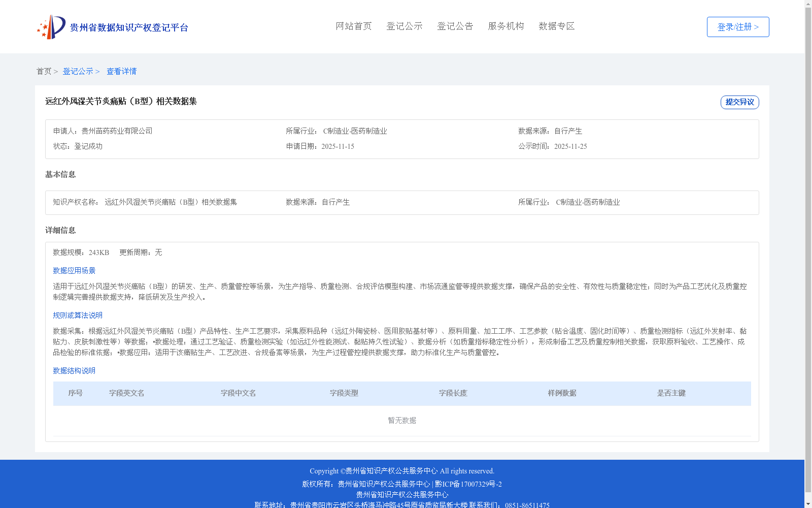Visit the 数据专区 section

(556, 26)
